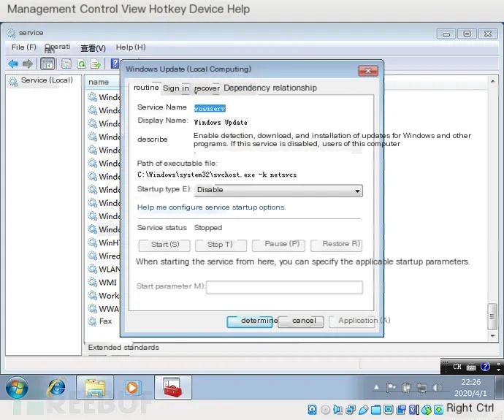Click the volume speaker tray icon
Image resolution: width=504 pixels, height=420 pixels.
pyautogui.click(x=437, y=388)
